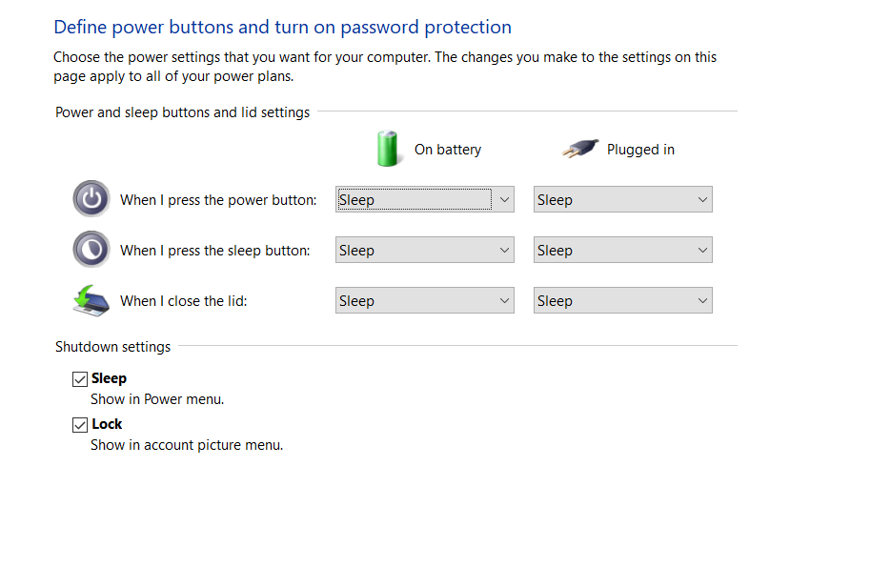The height and width of the screenshot is (588, 891).
Task: Click the "Plugged in" column label
Action: [640, 150]
